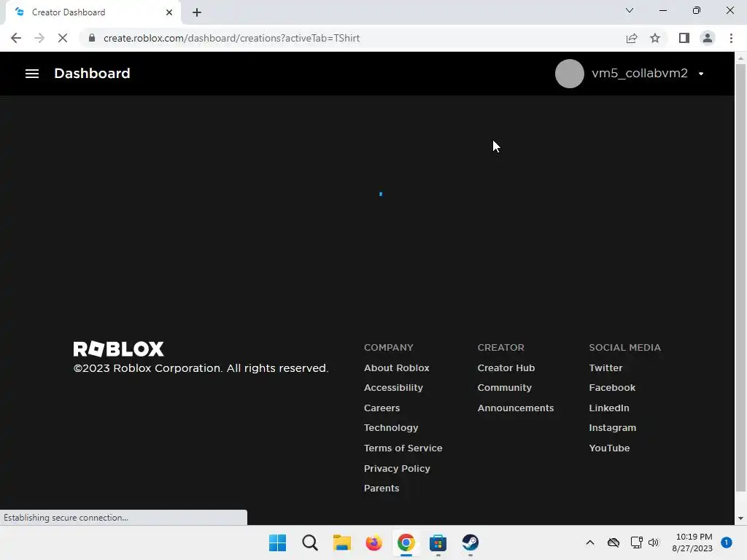Click the CREATOR footer heading
Image resolution: width=747 pixels, height=560 pixels.
pos(500,347)
